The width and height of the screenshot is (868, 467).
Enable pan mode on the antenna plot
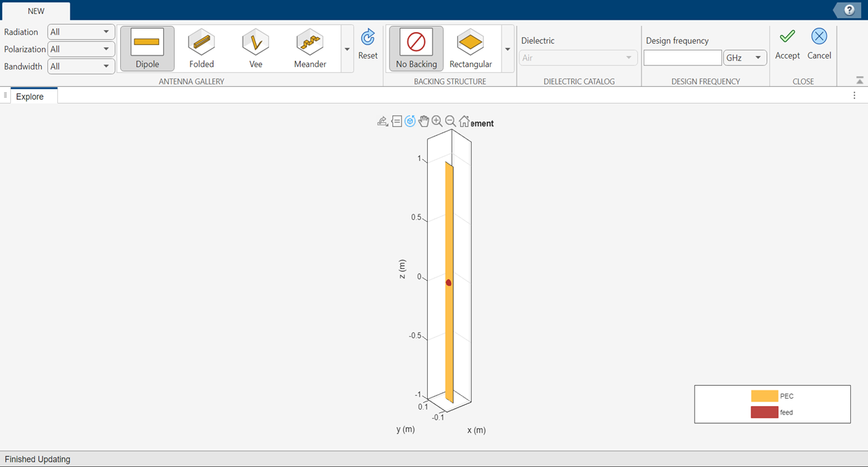coord(424,121)
